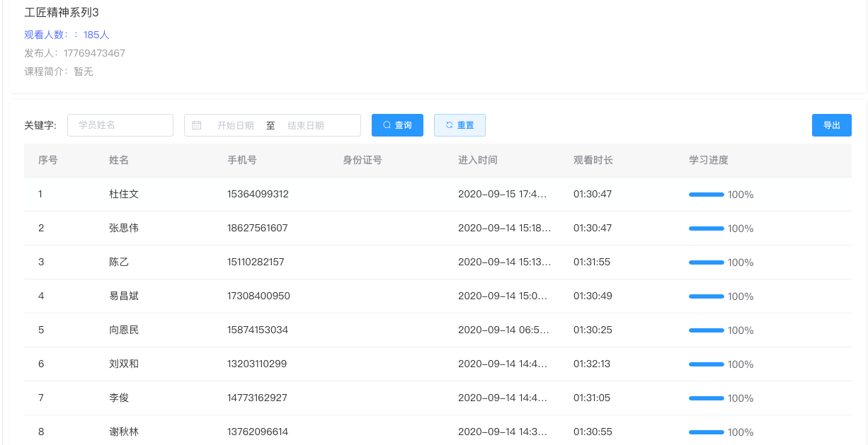The image size is (868, 445).
Task: Open the 开始日期 start date picker
Action: click(235, 125)
